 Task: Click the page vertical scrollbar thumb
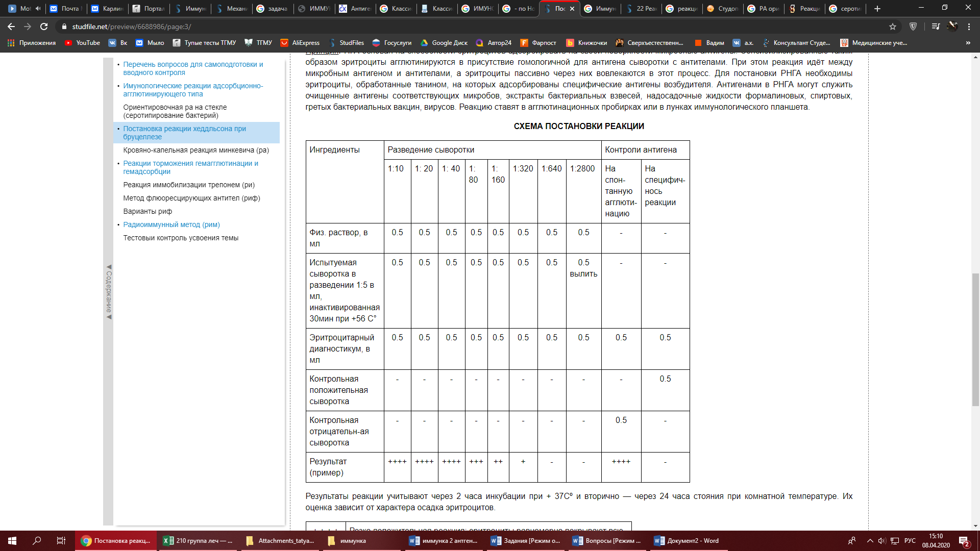975,339
